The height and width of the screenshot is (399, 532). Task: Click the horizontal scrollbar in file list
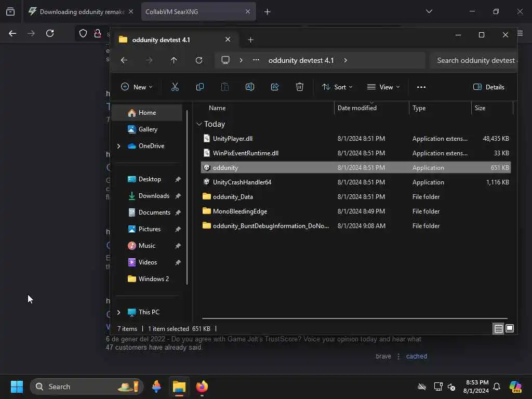click(354, 318)
